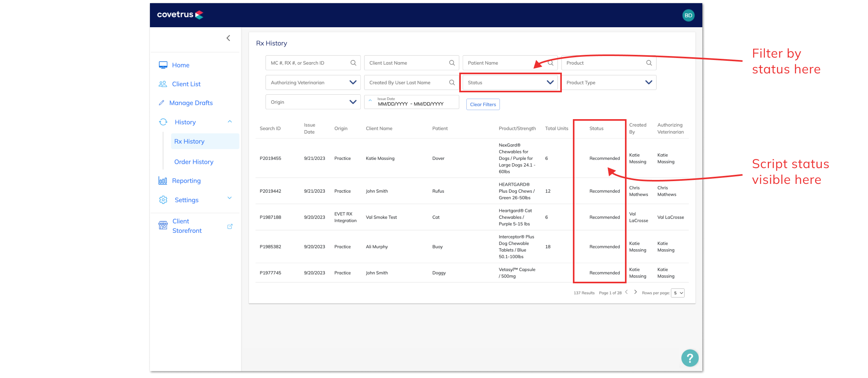Open Client Storefront external link icon
The height and width of the screenshot is (378, 868).
point(230,226)
